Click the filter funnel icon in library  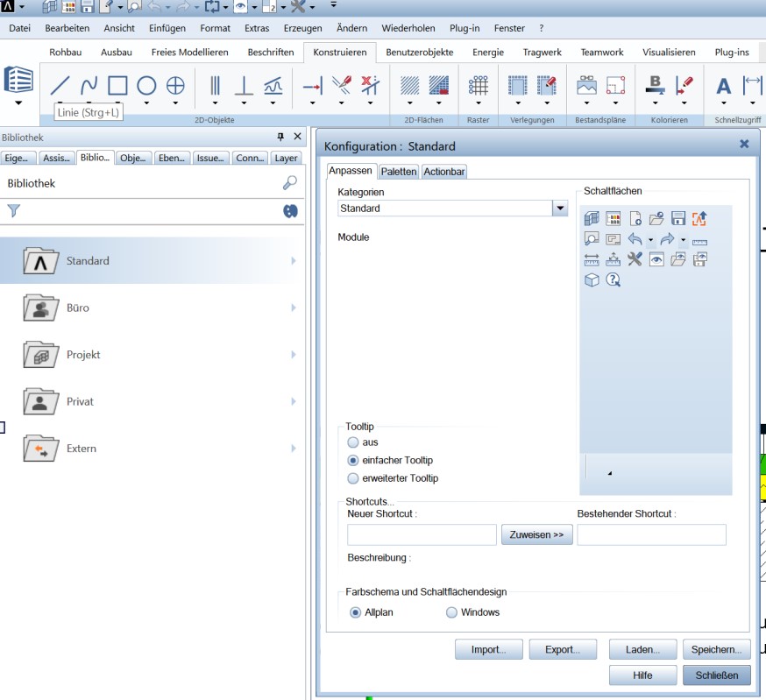coord(13,210)
